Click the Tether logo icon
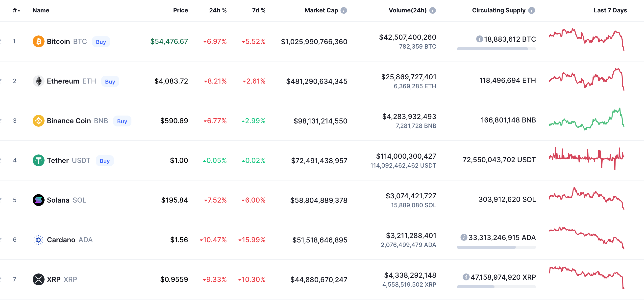 (x=39, y=160)
